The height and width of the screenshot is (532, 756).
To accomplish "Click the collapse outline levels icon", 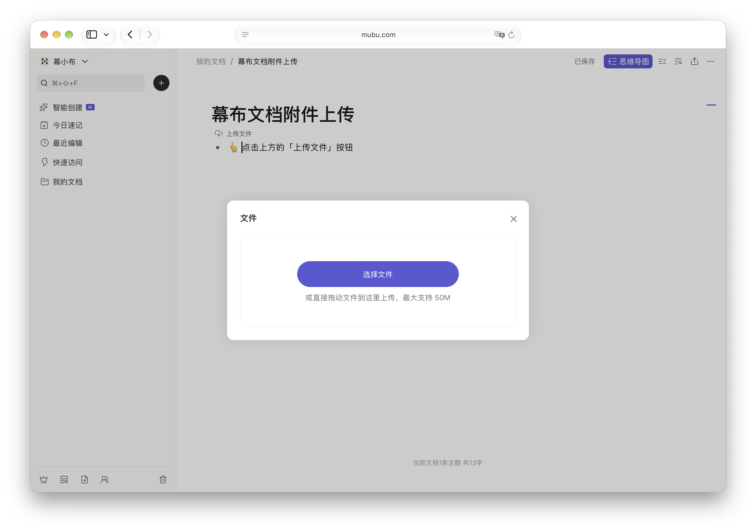I will coord(662,62).
